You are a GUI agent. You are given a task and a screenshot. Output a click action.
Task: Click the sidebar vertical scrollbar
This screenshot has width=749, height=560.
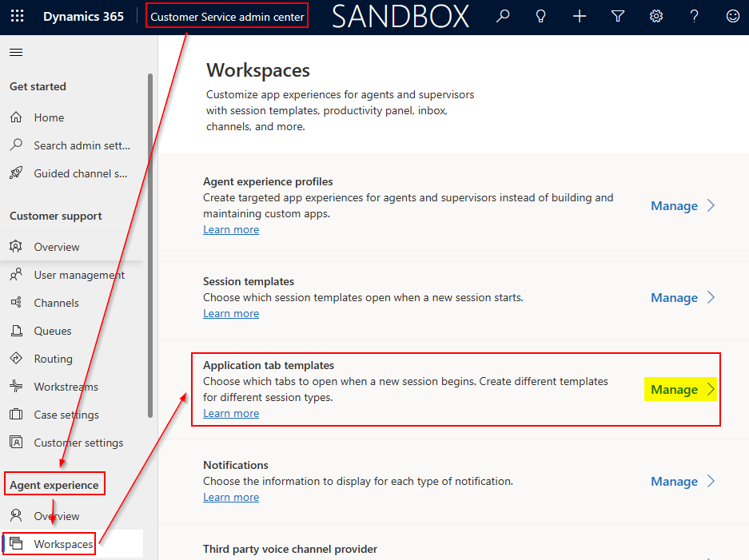pos(149,240)
